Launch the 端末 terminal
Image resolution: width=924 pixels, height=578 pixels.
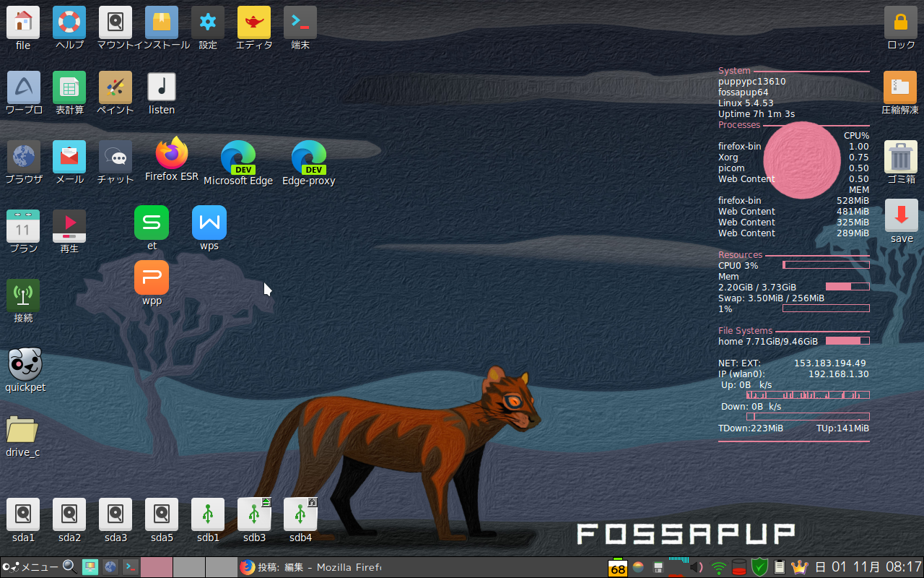click(300, 22)
